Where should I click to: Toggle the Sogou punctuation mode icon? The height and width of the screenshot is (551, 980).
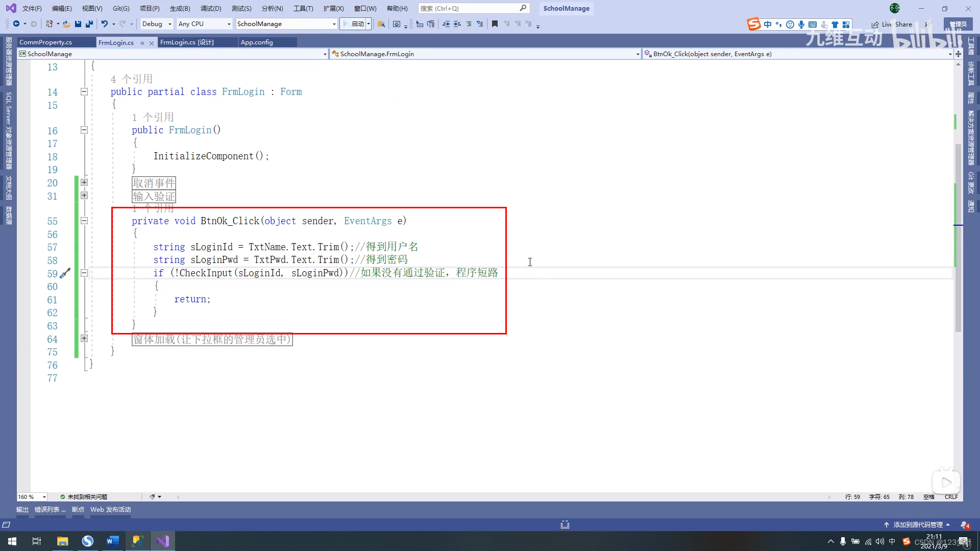point(779,25)
